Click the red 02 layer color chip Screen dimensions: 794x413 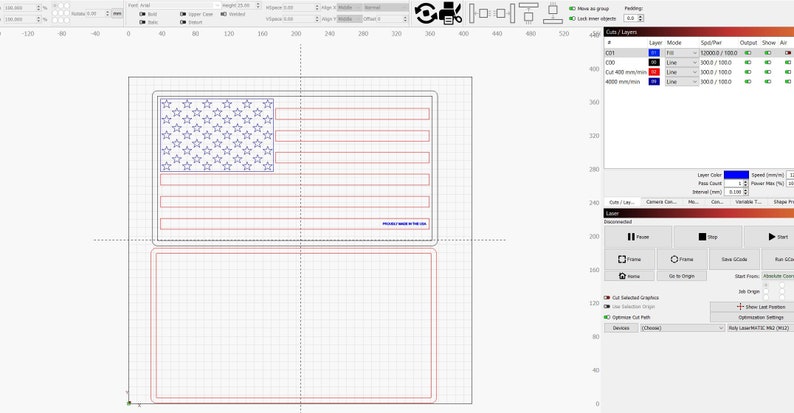pyautogui.click(x=654, y=72)
